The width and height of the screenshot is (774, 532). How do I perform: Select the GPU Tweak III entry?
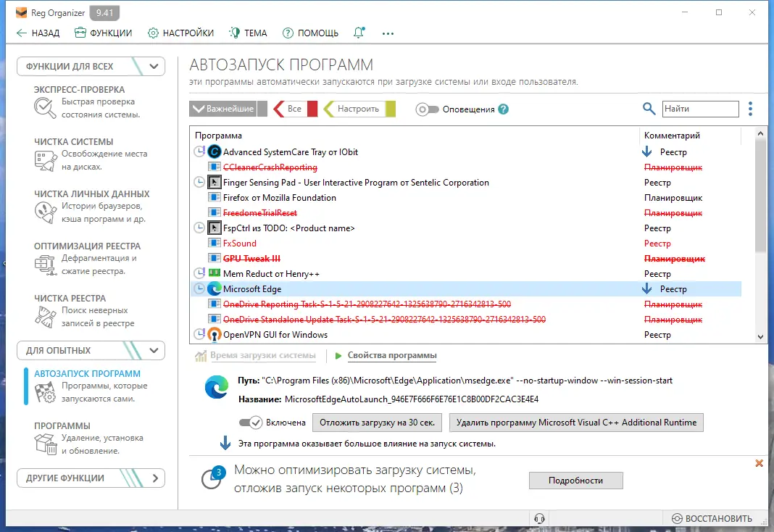click(x=465, y=259)
